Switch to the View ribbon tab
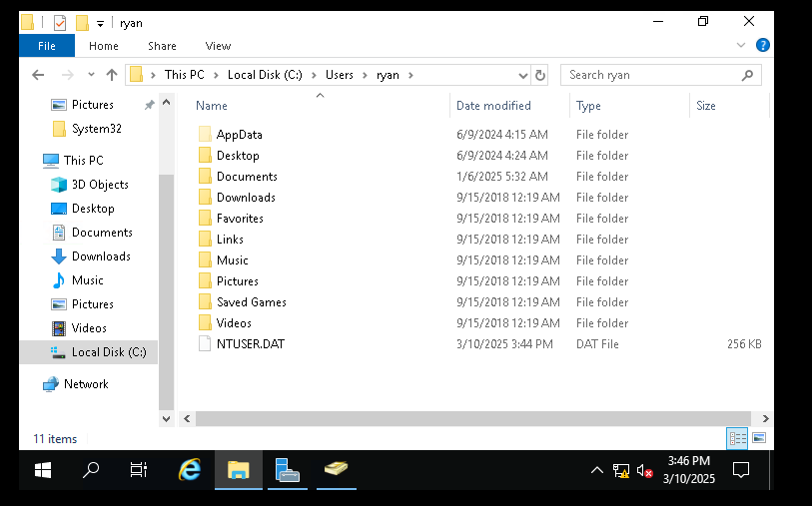The image size is (812, 506). tap(218, 46)
